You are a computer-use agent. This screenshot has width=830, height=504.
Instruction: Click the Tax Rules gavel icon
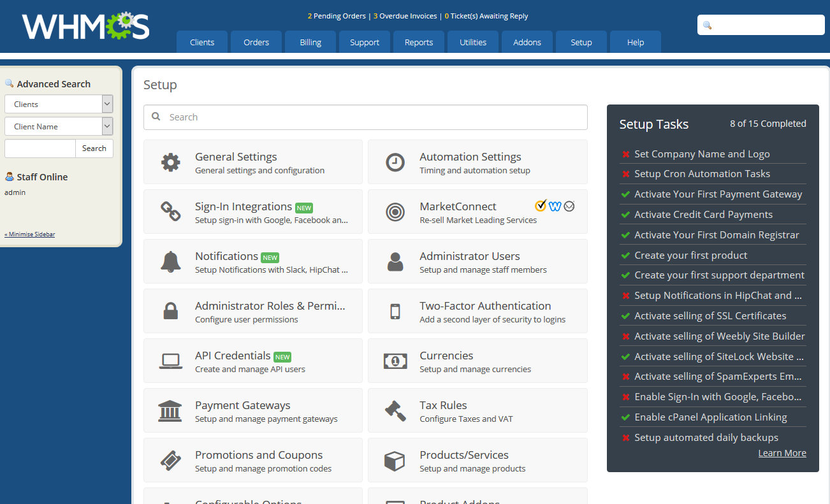[x=395, y=410]
